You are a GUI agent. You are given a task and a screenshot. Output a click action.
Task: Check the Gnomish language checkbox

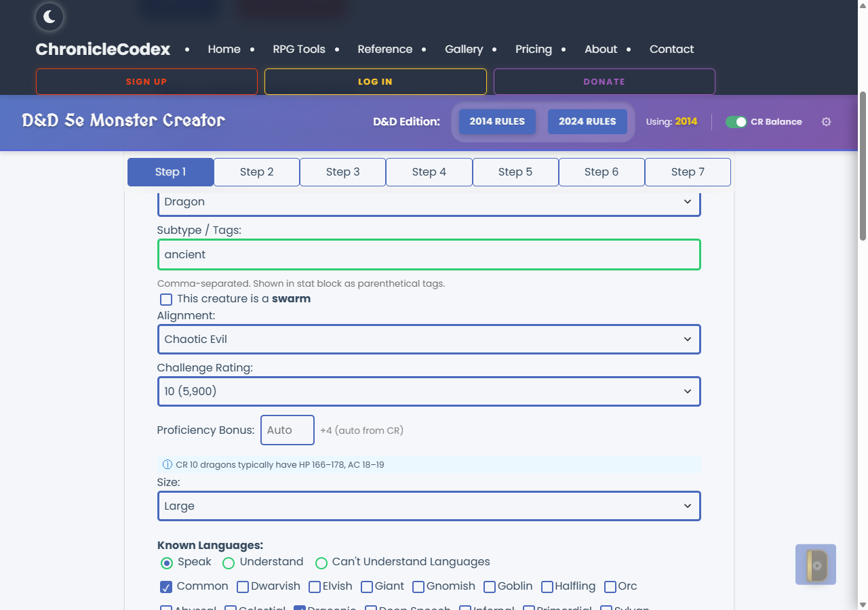(418, 587)
